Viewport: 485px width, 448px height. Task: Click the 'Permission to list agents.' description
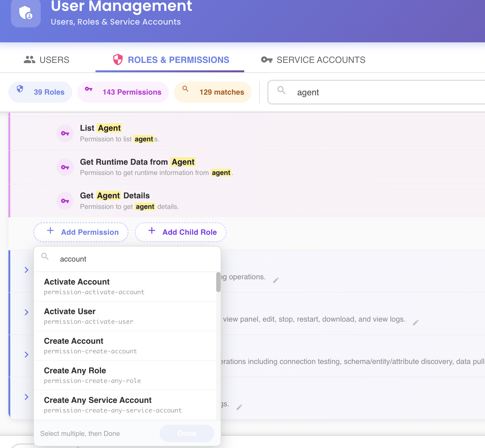pos(120,139)
